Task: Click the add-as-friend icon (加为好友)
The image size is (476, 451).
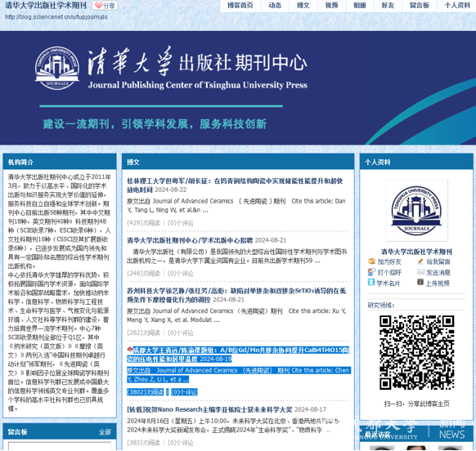Action: coord(371,261)
